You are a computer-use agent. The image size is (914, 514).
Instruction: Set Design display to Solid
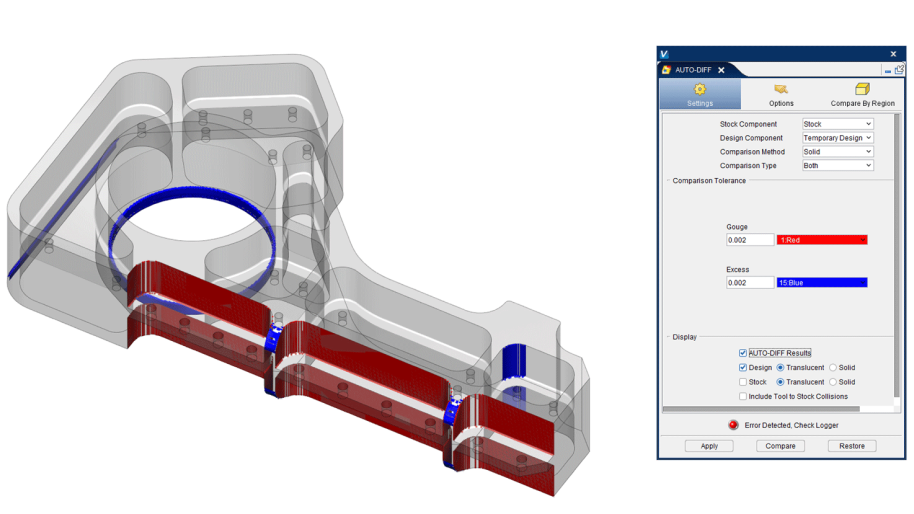[x=833, y=368]
